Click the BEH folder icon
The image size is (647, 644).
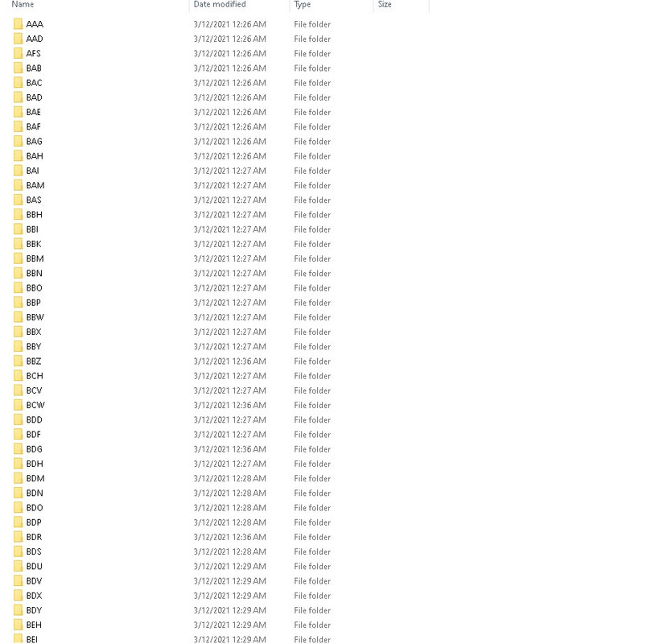[18, 625]
